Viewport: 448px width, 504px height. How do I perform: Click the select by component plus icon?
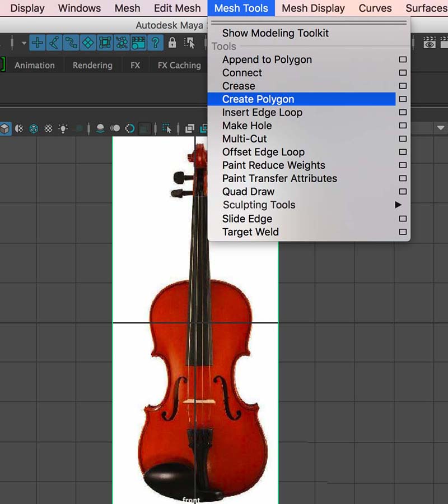pos(38,43)
